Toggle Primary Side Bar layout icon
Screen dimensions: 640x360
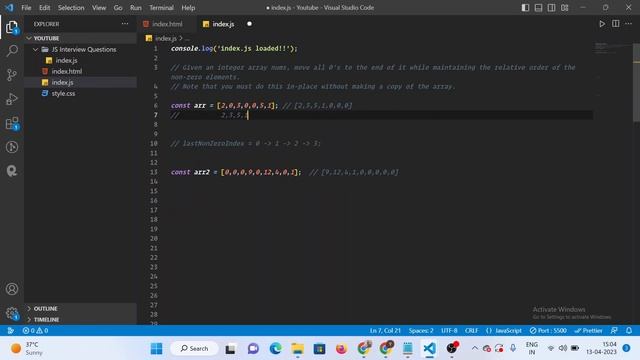point(525,8)
